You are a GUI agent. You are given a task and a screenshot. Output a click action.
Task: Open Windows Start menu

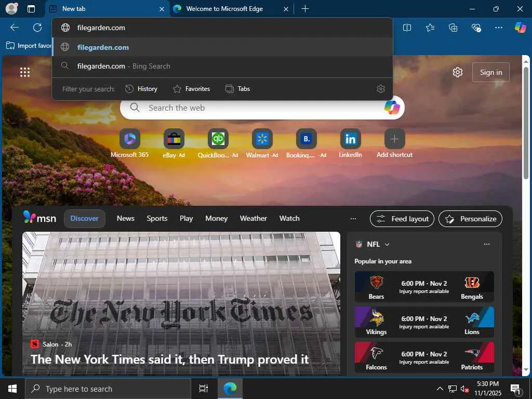(12, 389)
